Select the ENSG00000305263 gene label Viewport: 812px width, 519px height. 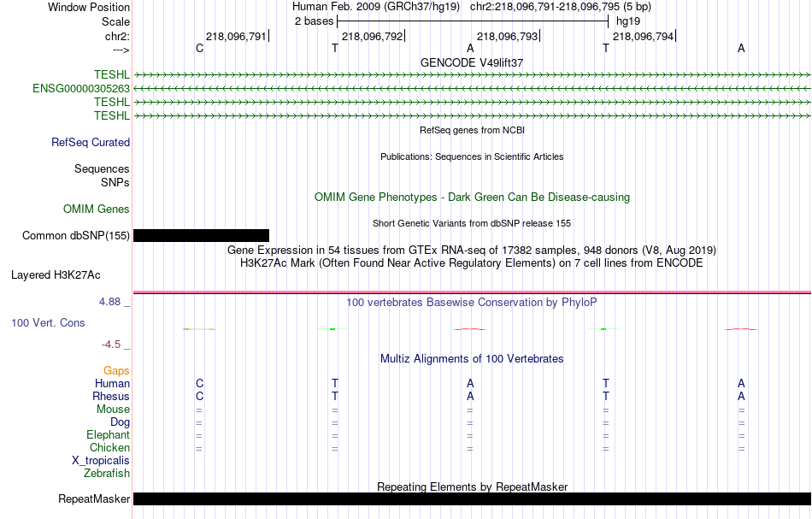tap(81, 89)
